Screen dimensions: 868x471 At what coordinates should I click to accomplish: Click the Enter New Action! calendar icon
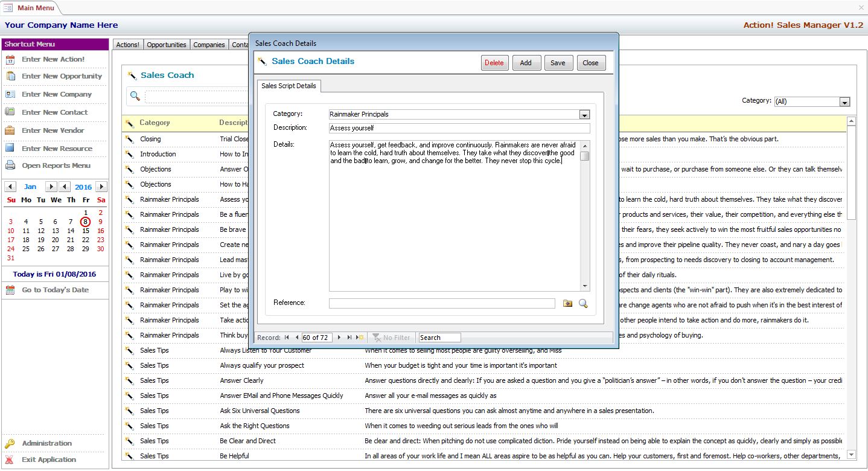pyautogui.click(x=10, y=59)
